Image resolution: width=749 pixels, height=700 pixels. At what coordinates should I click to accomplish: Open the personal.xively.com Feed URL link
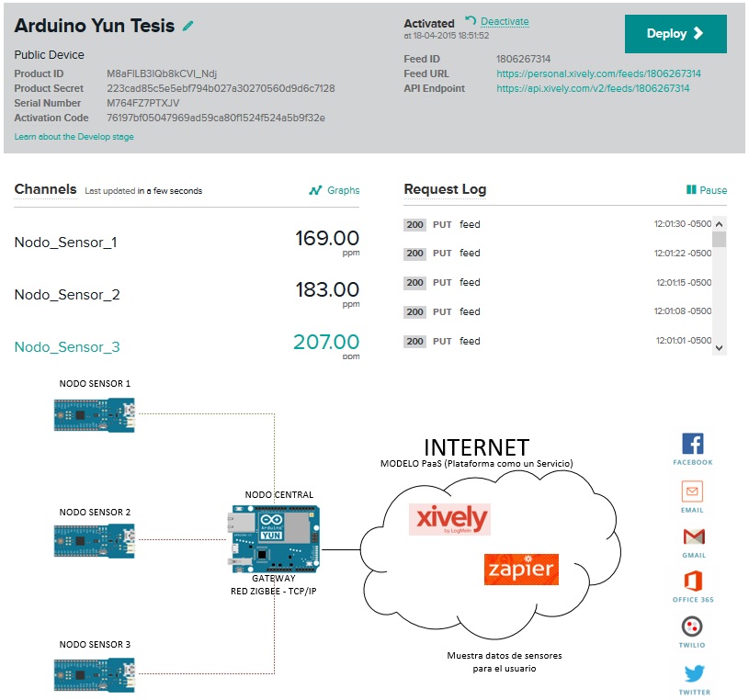click(x=598, y=73)
